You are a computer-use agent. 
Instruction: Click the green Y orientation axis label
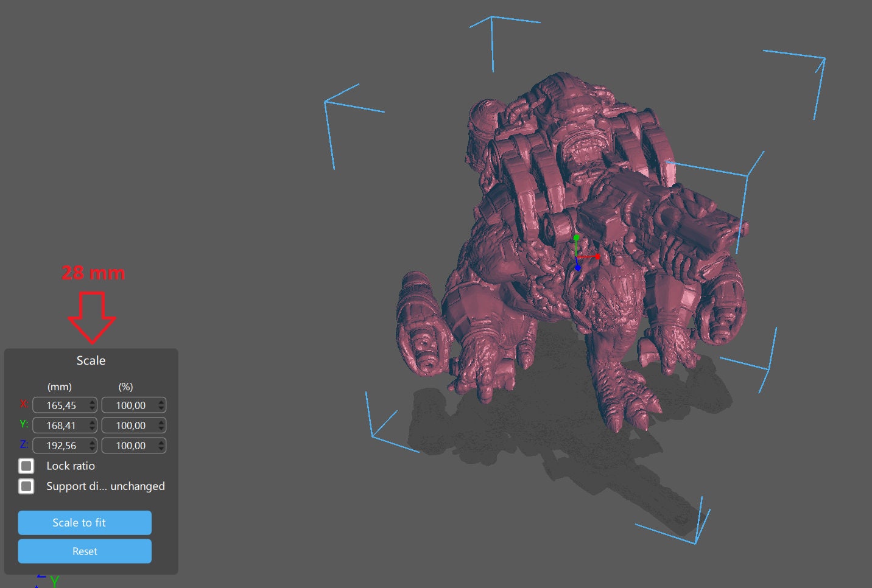[x=55, y=581]
